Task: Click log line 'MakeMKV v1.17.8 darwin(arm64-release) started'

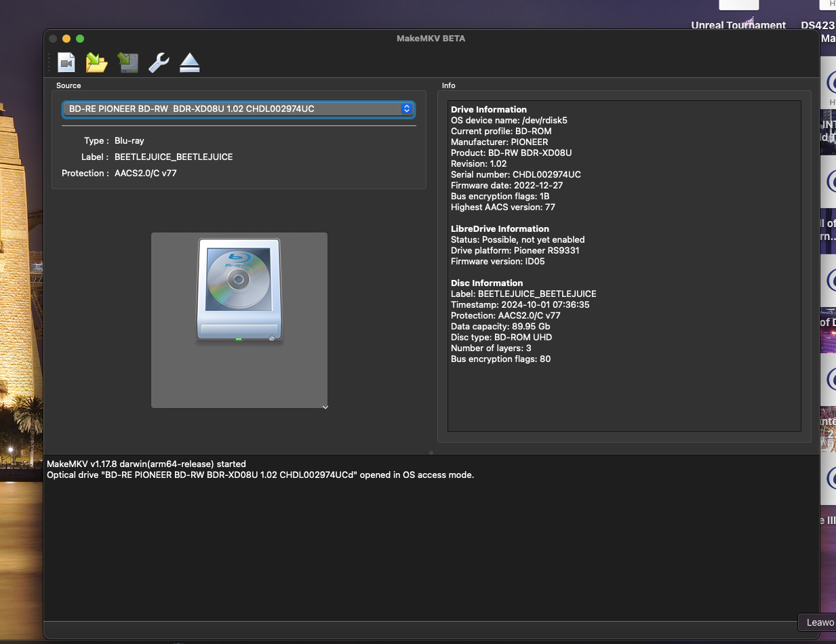Action: 146,464
